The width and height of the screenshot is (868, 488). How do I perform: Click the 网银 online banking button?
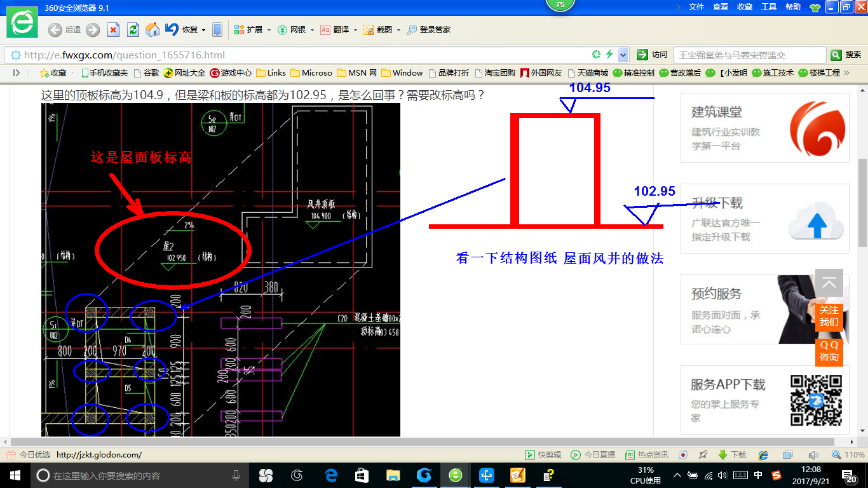(x=292, y=30)
